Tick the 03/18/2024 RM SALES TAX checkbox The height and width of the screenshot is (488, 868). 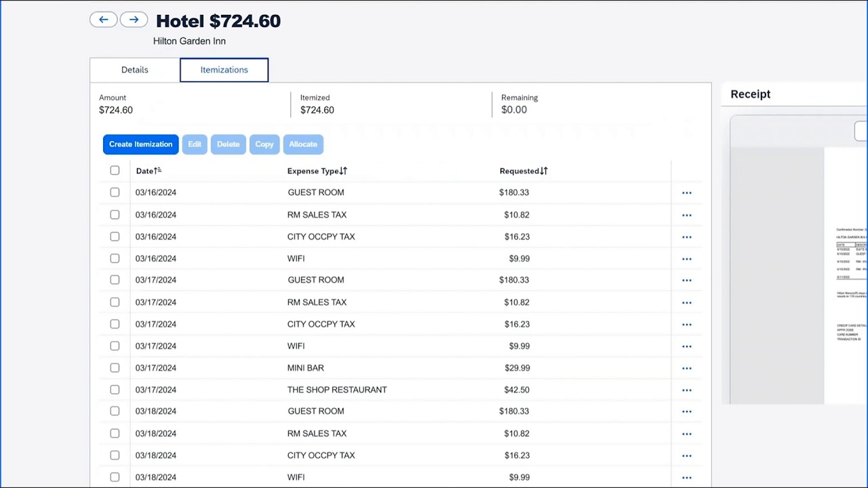pos(115,433)
